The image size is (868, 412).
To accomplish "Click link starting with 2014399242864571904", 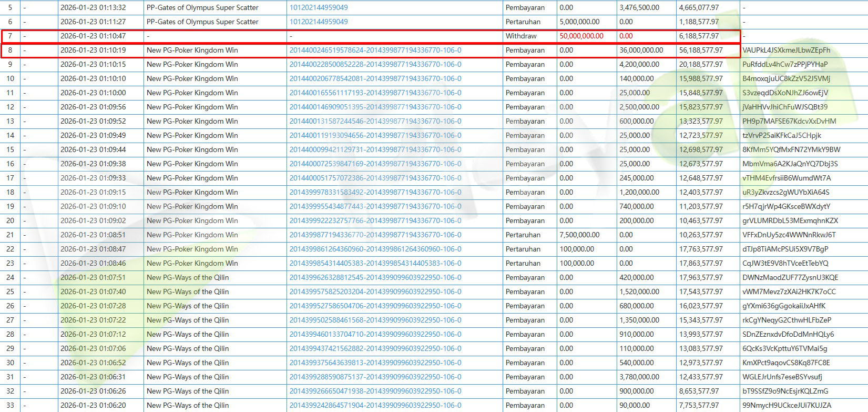I will [x=375, y=406].
